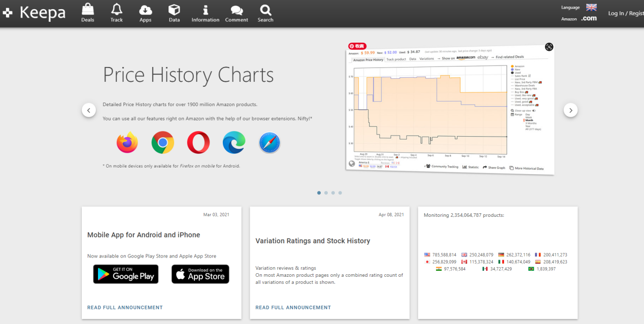Click the Apr 08, 2021 date
644x324 pixels.
[391, 215]
